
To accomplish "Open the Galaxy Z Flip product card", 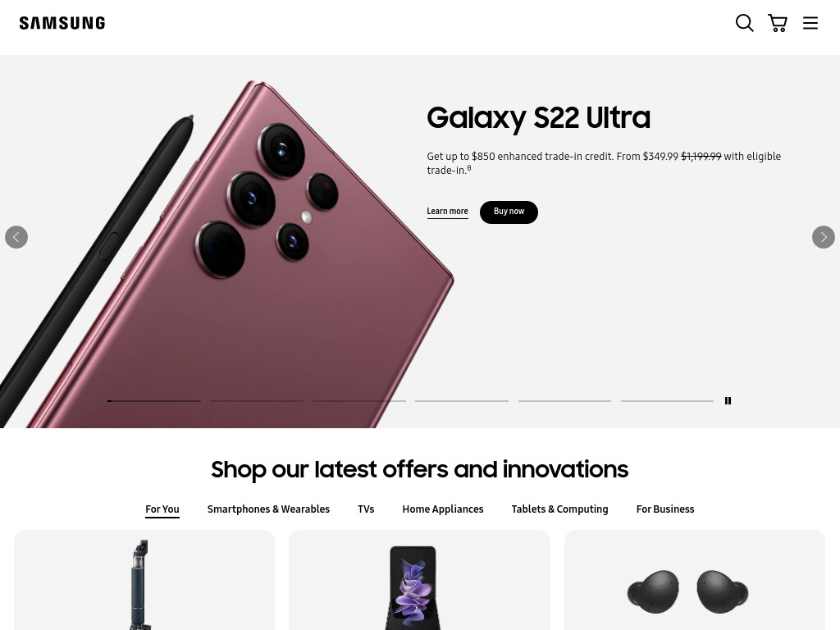I will [x=419, y=580].
